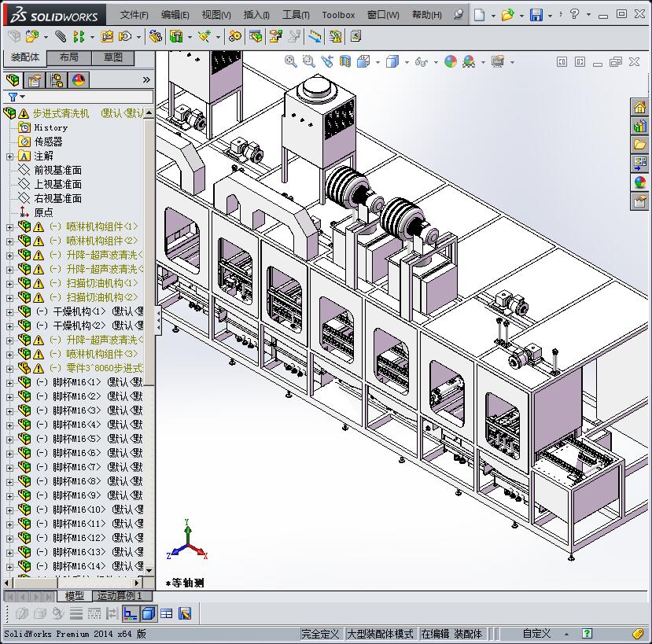This screenshot has width=652, height=644.
Task: Click the Previous View icon
Action: click(x=327, y=61)
